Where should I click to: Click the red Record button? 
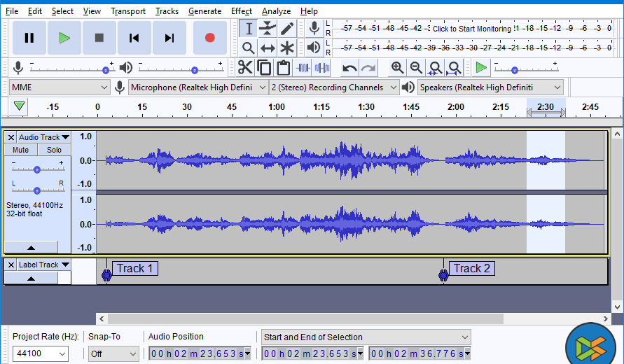coord(209,38)
